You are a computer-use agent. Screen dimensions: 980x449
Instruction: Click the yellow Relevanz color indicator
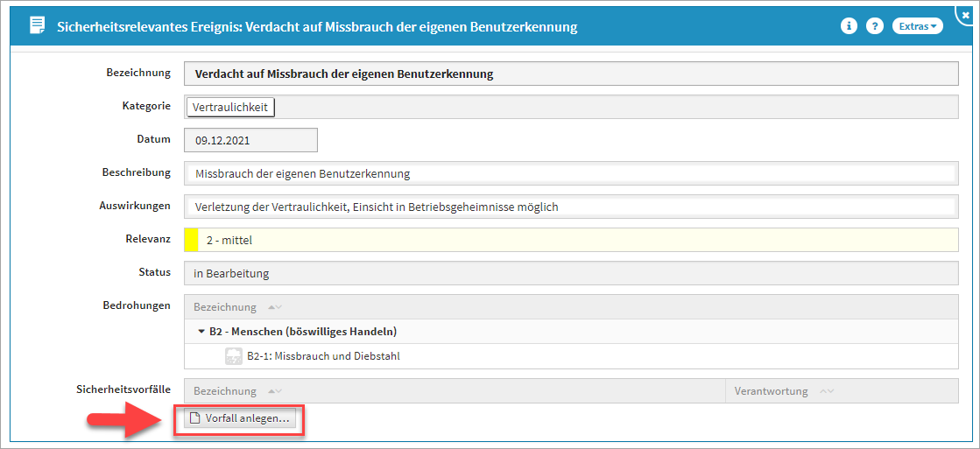tap(191, 240)
